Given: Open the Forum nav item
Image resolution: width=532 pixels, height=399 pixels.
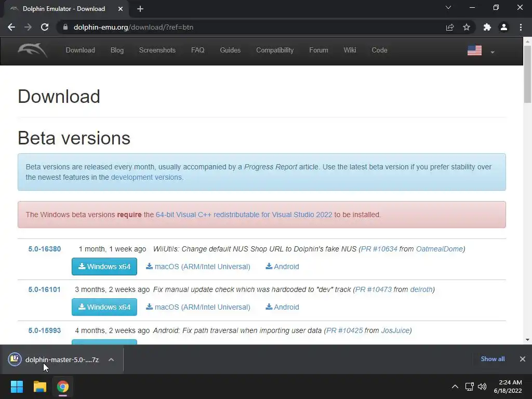Looking at the screenshot, I should coord(318,50).
